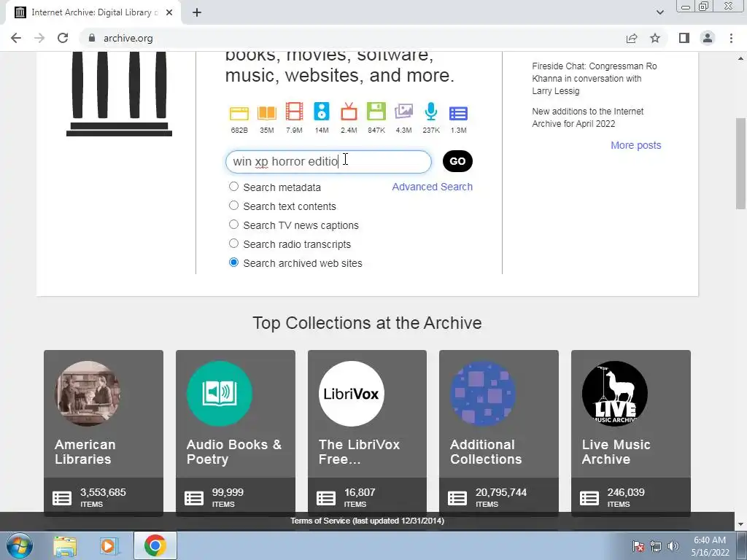Click scrollbar up arrow
Image resolution: width=747 pixels, height=560 pixels.
[740, 58]
